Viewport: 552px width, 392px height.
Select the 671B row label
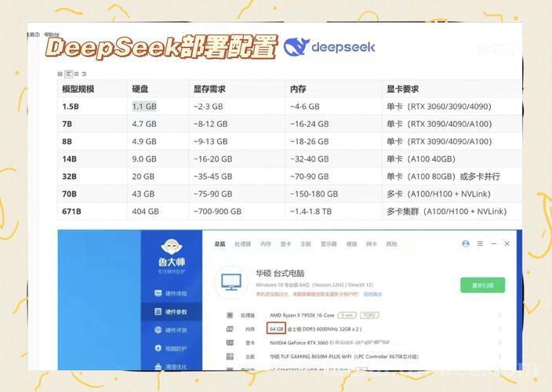pos(71,211)
